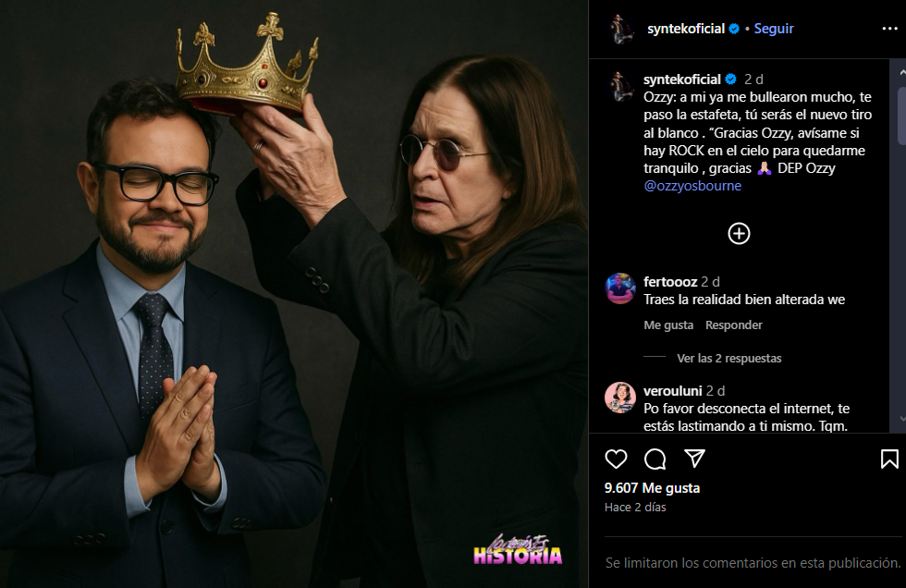
Task: Open comments with the speech bubble icon
Action: coord(655,459)
